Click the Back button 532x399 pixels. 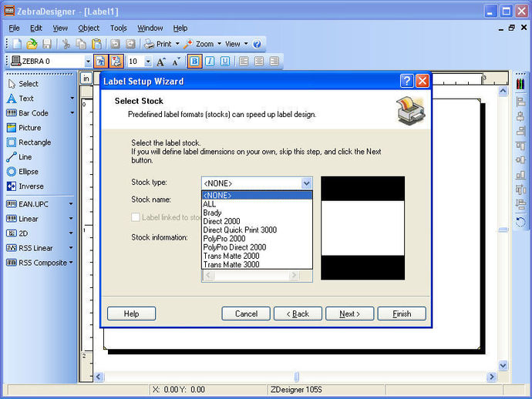(x=298, y=313)
